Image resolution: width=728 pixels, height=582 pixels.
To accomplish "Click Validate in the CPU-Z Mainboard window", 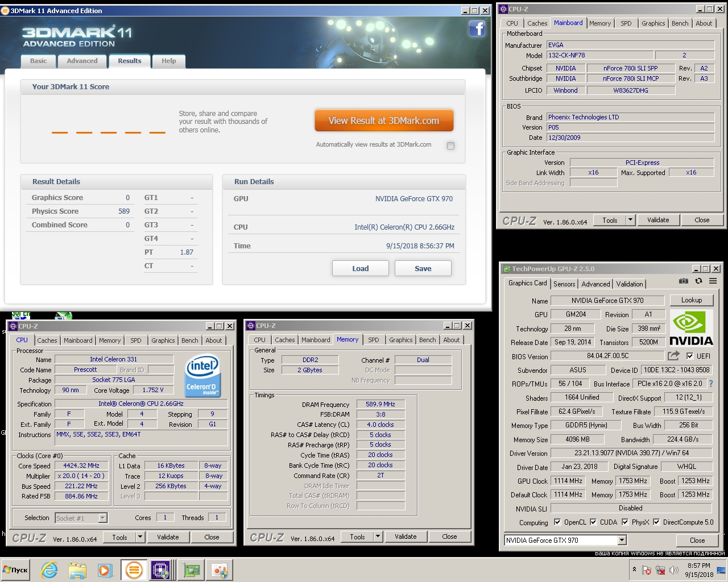I will 658,220.
